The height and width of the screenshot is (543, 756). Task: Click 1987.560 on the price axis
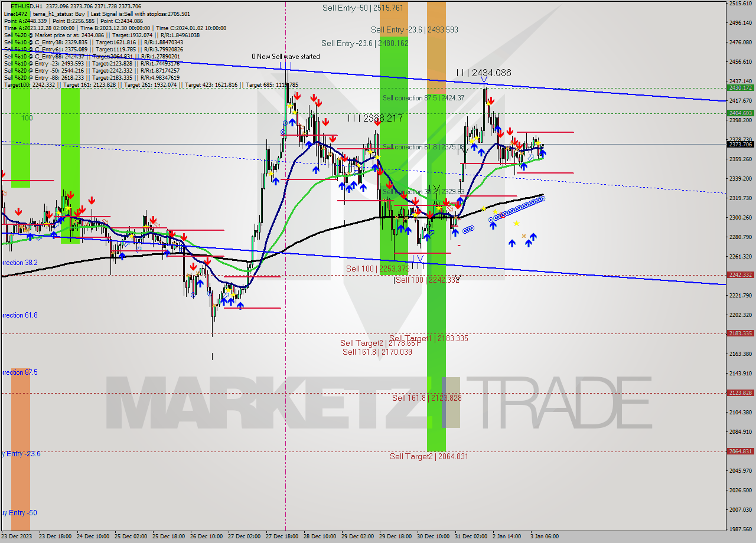(740, 529)
